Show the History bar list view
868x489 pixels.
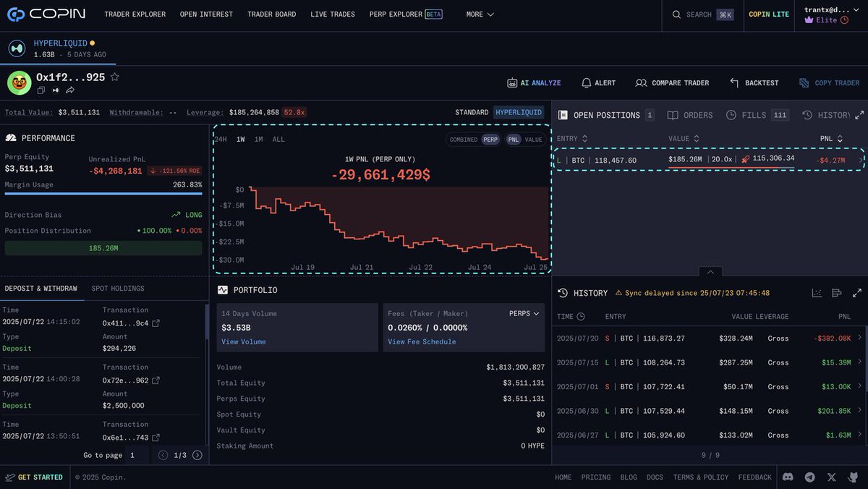pyautogui.click(x=837, y=293)
